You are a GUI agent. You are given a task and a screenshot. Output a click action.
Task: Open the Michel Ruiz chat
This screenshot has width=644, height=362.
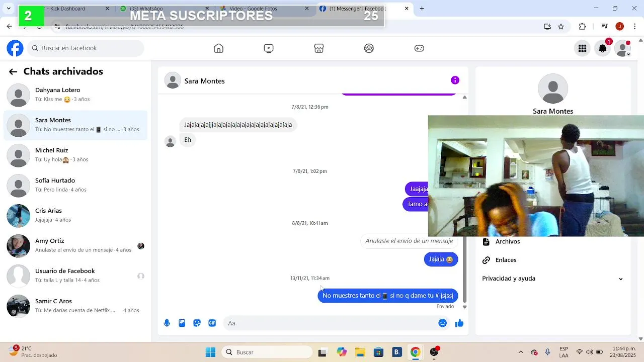(x=75, y=155)
